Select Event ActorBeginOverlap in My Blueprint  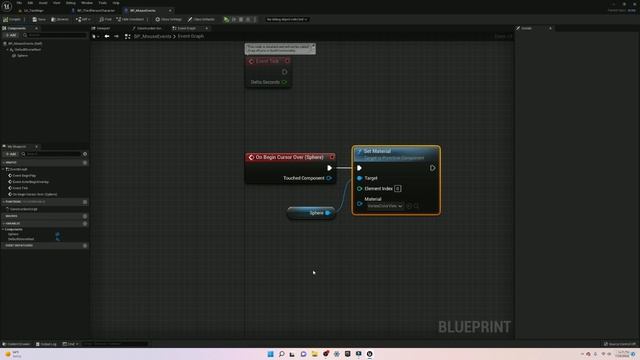click(29, 182)
